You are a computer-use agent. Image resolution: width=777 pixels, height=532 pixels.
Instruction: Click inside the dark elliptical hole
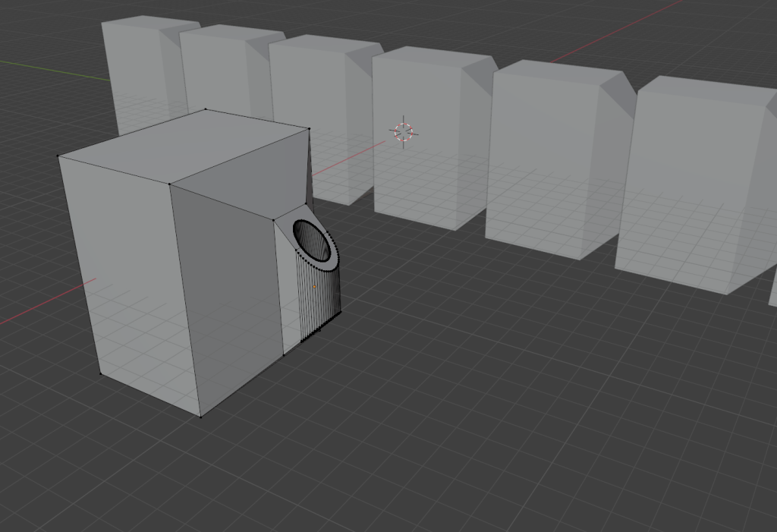[x=313, y=240]
